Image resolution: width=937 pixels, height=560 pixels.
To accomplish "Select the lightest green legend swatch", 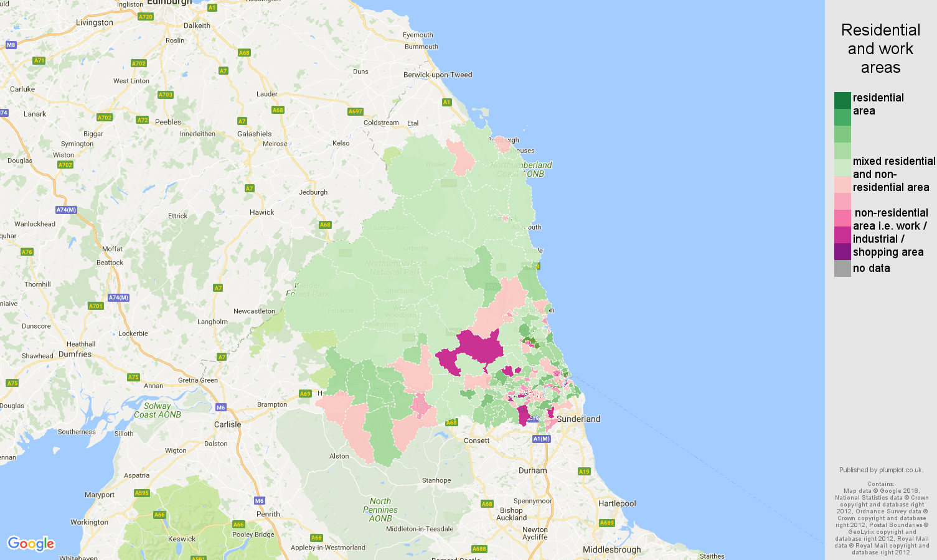I will tap(842, 167).
